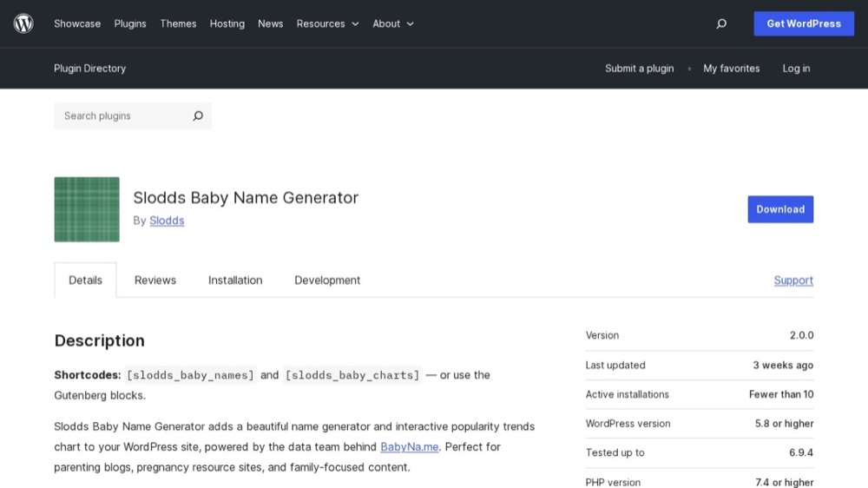Open the Plugin Directory link
The height and width of the screenshot is (488, 868).
click(89, 68)
